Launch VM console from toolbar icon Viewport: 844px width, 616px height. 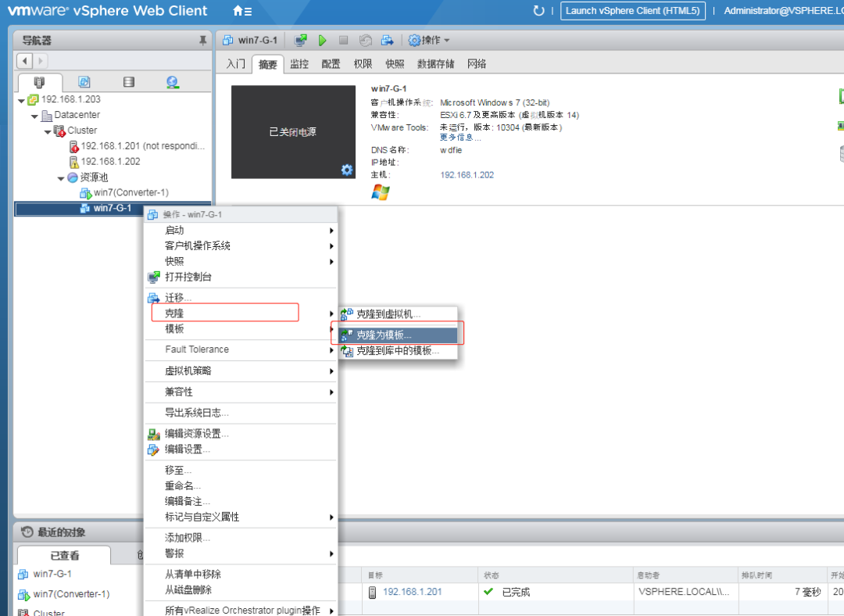(300, 41)
